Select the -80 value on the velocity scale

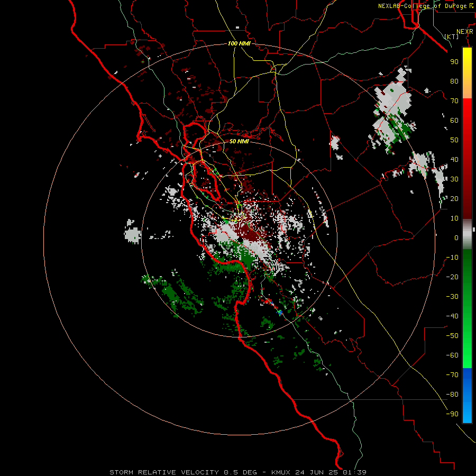[452, 395]
